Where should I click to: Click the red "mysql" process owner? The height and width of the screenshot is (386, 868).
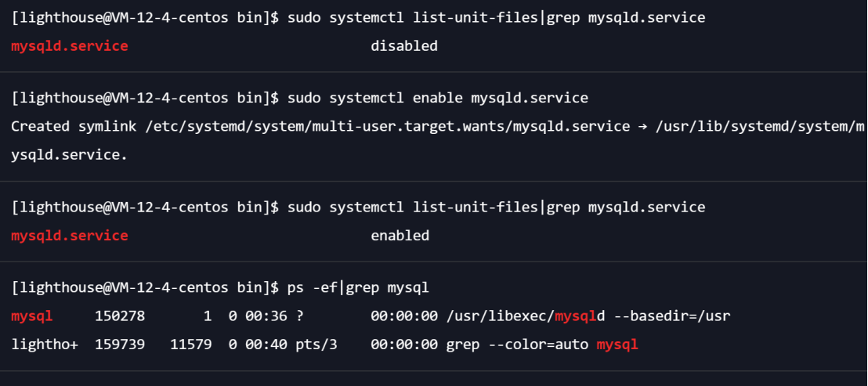click(x=32, y=316)
